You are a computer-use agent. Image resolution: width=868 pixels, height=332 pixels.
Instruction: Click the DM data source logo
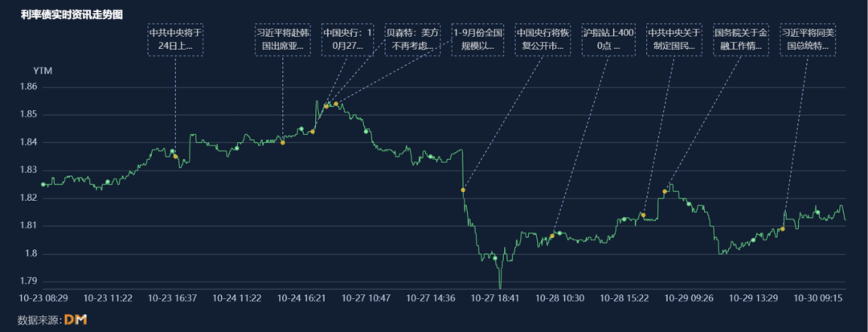(75, 320)
